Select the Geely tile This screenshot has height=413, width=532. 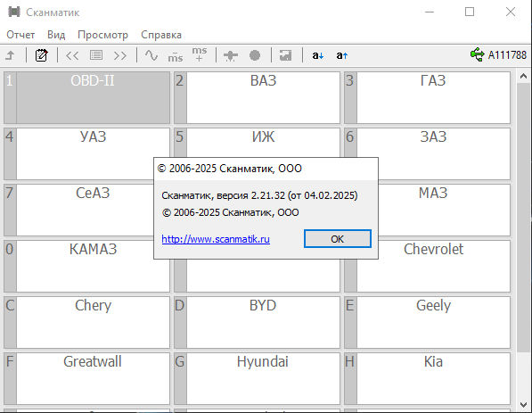point(427,322)
